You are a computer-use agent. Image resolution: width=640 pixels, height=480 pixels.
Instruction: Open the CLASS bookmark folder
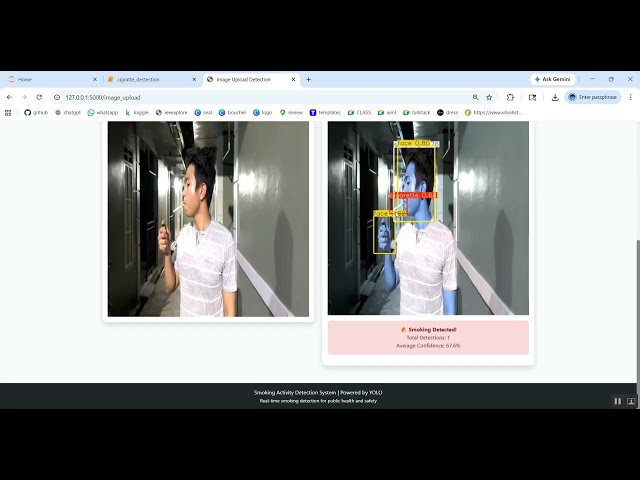coord(359,113)
